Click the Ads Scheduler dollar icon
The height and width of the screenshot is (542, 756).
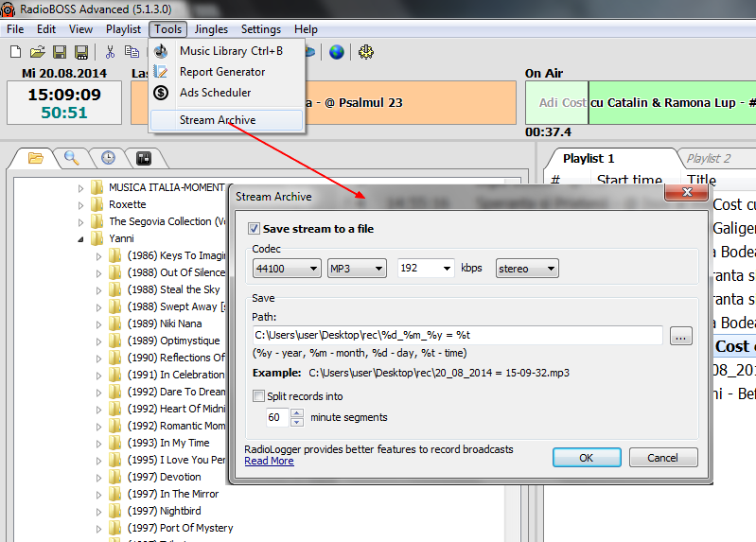161,92
